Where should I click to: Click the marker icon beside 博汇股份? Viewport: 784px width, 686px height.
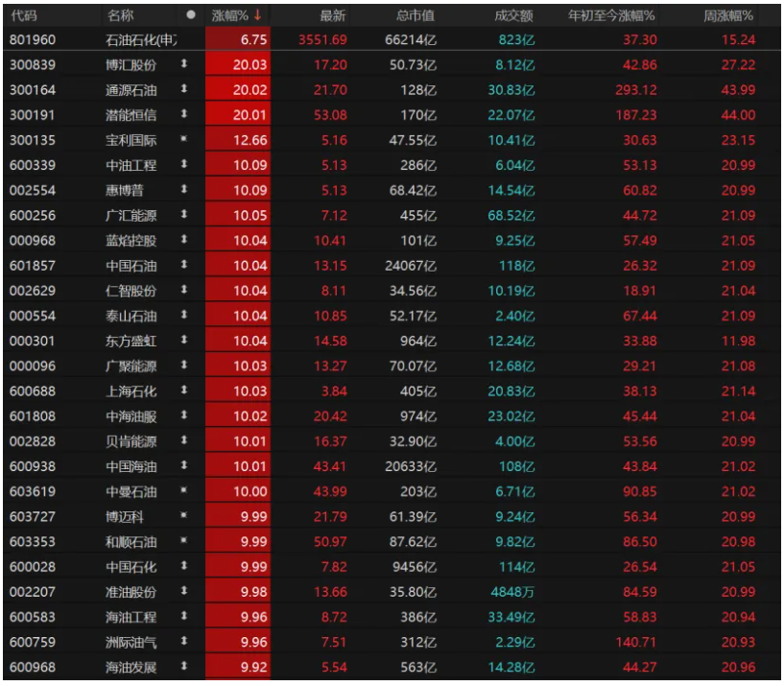coord(184,64)
